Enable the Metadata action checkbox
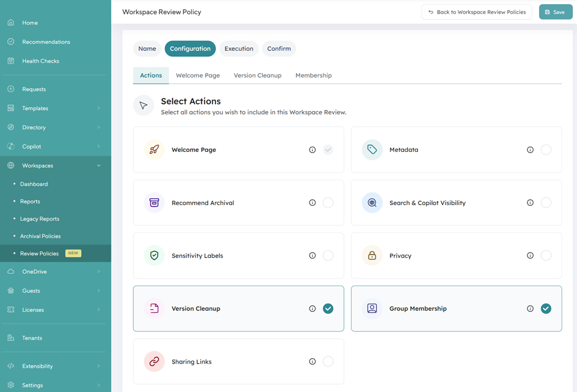Viewport: 577px width, 392px height. pyautogui.click(x=546, y=150)
